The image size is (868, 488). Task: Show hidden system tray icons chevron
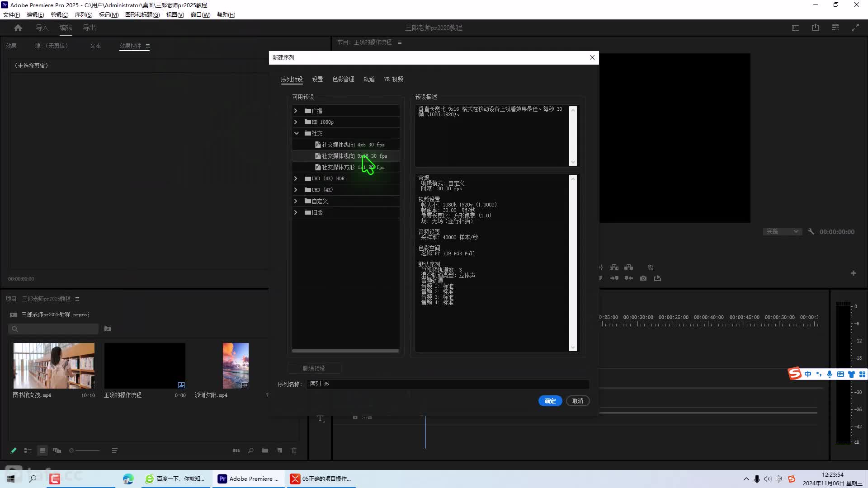point(746,479)
